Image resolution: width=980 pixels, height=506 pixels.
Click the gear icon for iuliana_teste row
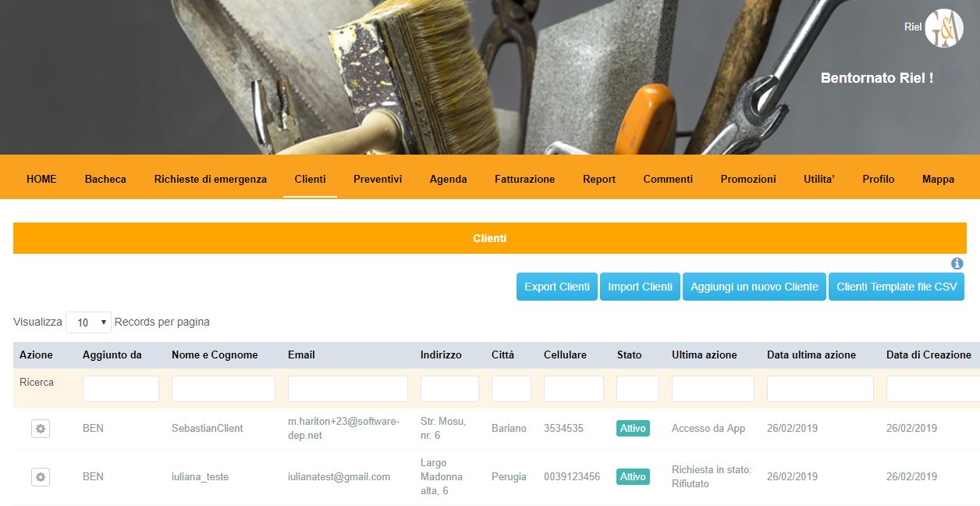coord(41,477)
